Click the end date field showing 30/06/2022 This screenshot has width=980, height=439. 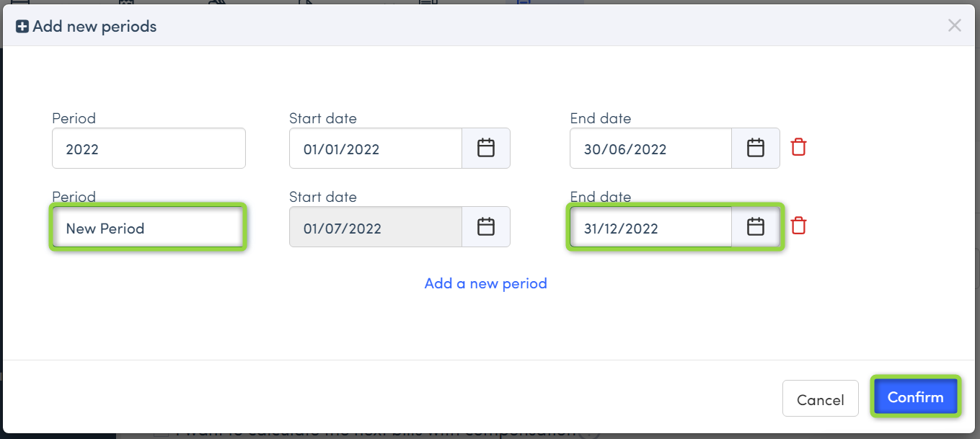[650, 149]
